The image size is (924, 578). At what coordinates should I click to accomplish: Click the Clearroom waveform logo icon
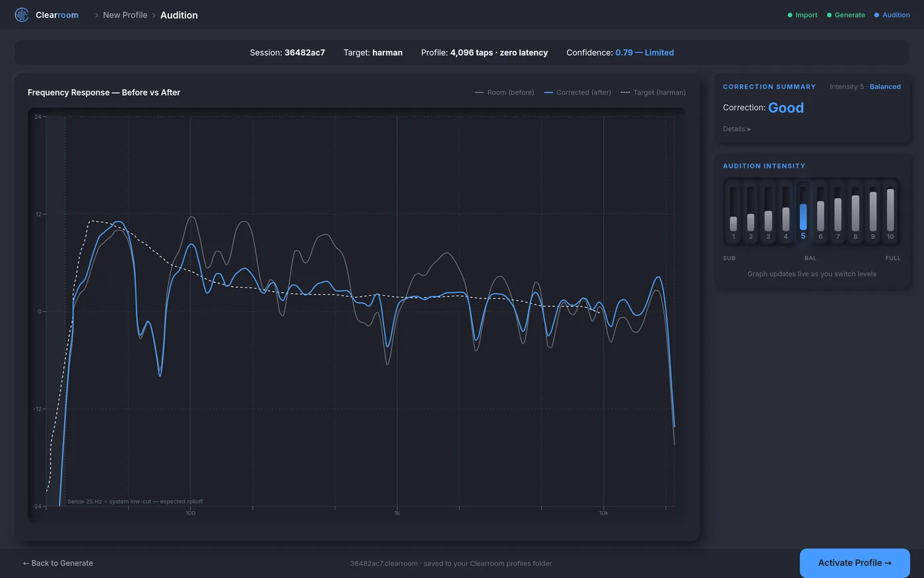tap(22, 15)
